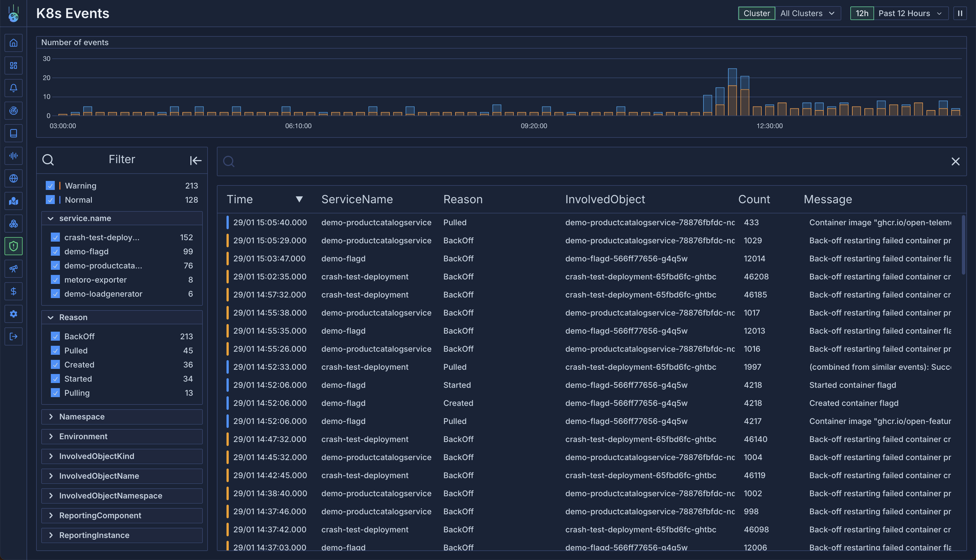Viewport: 976px width, 560px height.
Task: Open the Home page from sidebar
Action: 14,43
